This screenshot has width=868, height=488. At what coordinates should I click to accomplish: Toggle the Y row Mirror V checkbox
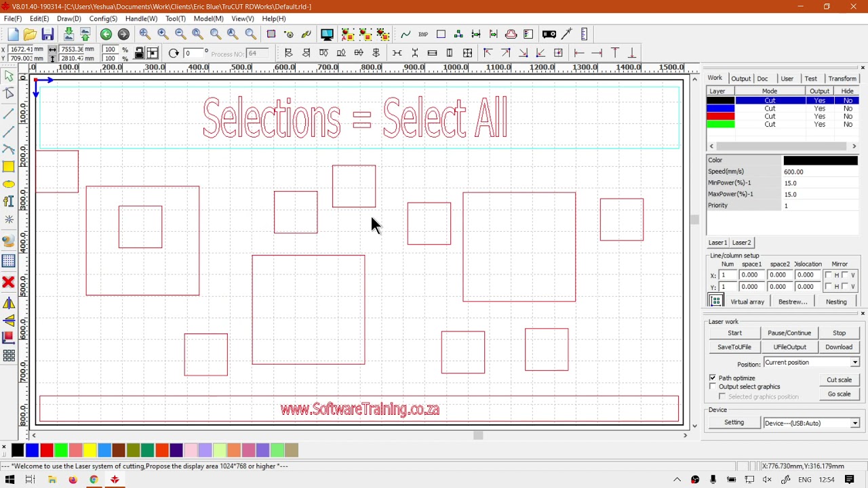point(845,287)
